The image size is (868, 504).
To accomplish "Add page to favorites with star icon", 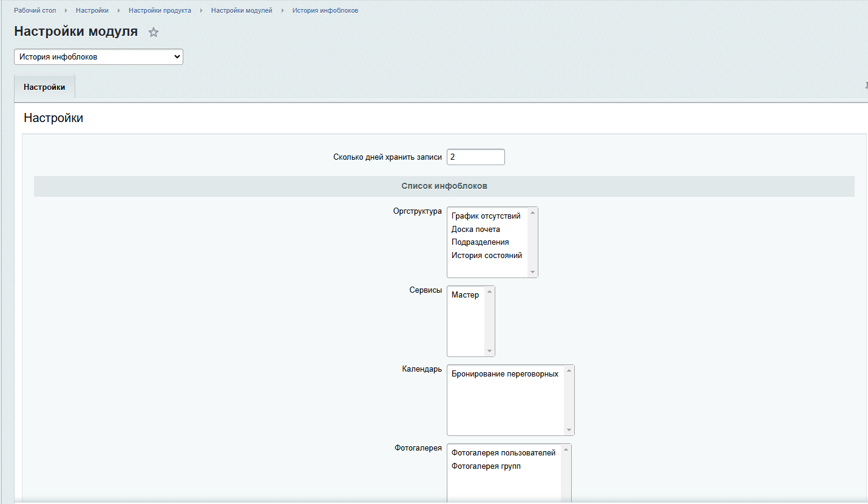I will [x=154, y=33].
